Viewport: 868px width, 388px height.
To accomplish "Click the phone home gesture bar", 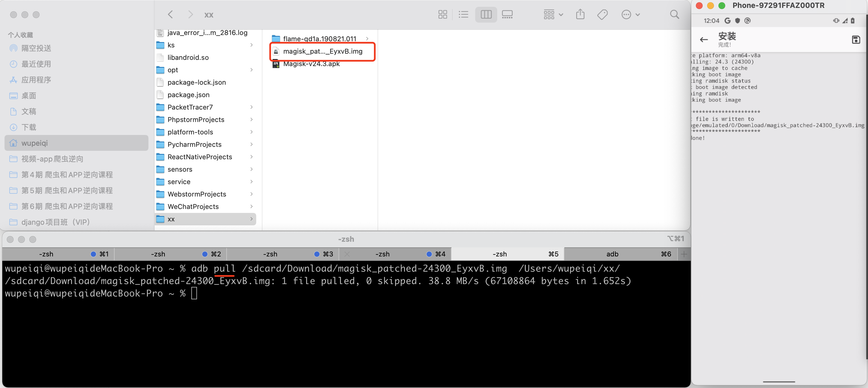I will tap(779, 382).
